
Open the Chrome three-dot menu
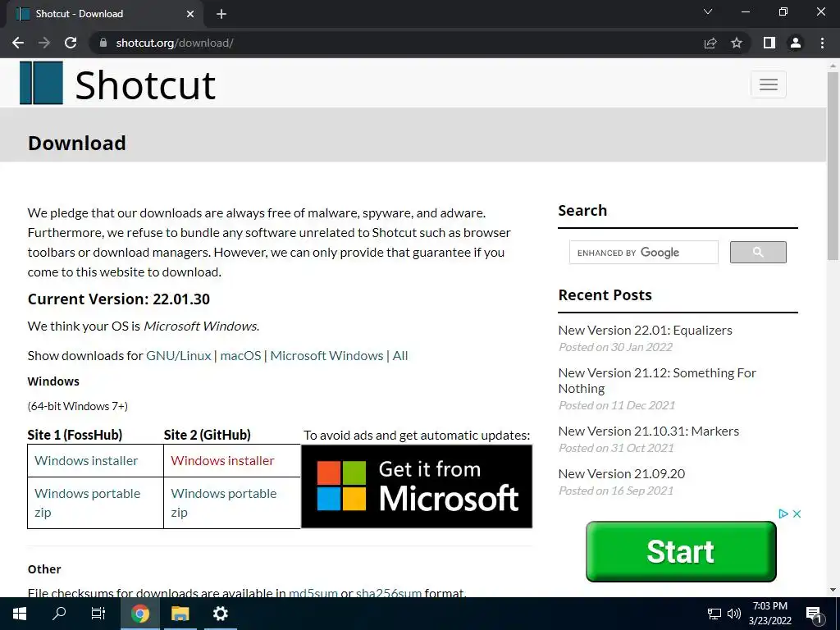click(x=822, y=43)
